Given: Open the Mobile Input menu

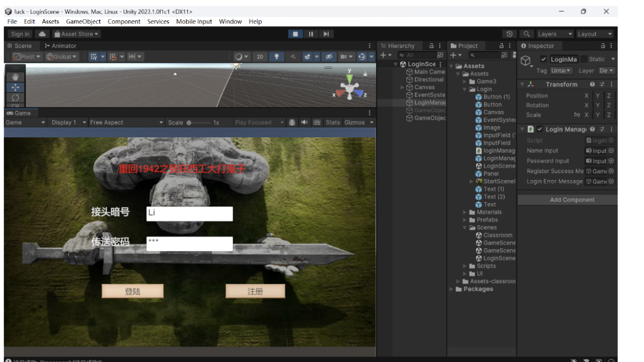Looking at the screenshot, I should [194, 21].
